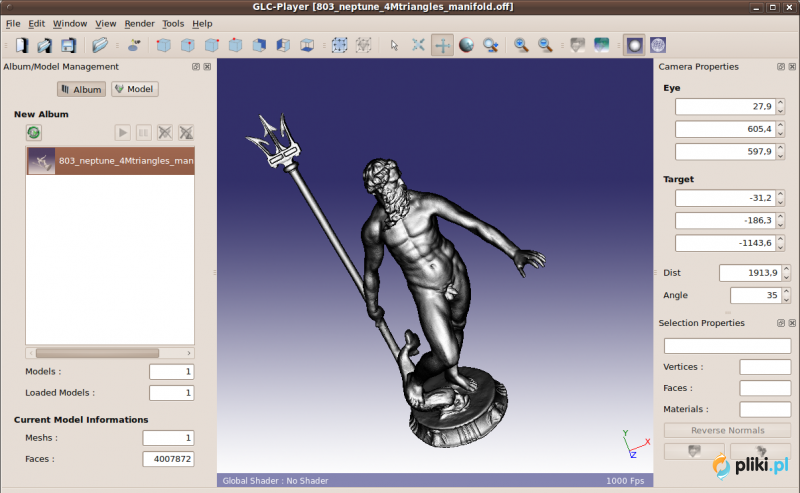Click the Dist 1913,9 input field
This screenshot has height=493, width=800.
(x=750, y=273)
